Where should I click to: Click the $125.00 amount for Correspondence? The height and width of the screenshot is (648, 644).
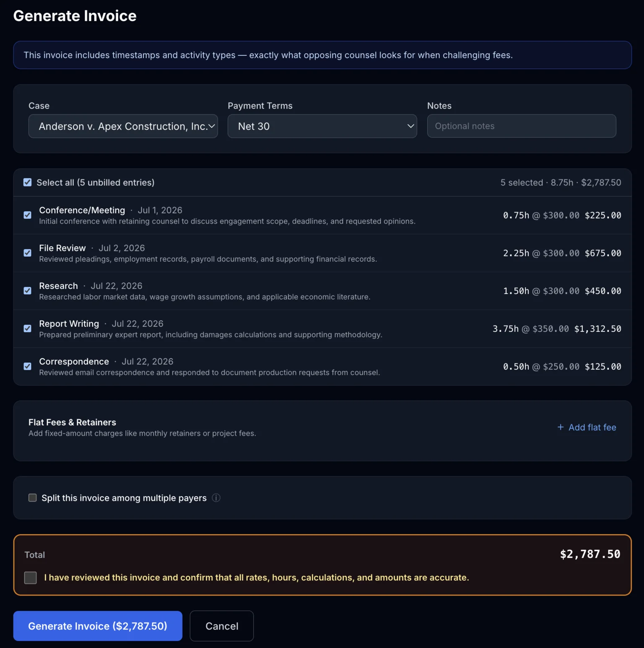tap(603, 367)
